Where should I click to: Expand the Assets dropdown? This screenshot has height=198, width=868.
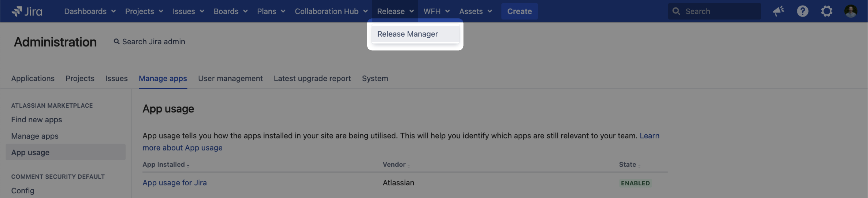475,12
